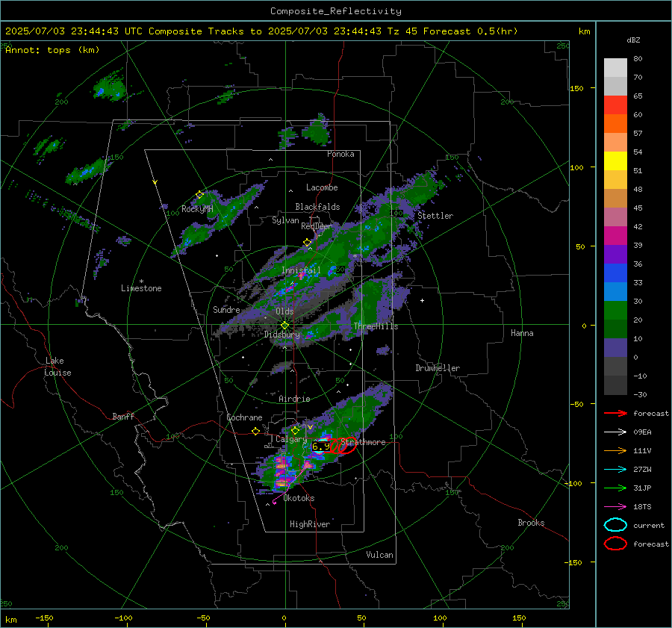Viewport: 672px width, 628px height.
Task: Click the magenta 18TS track near Okotoks
Action: [x=289, y=484]
